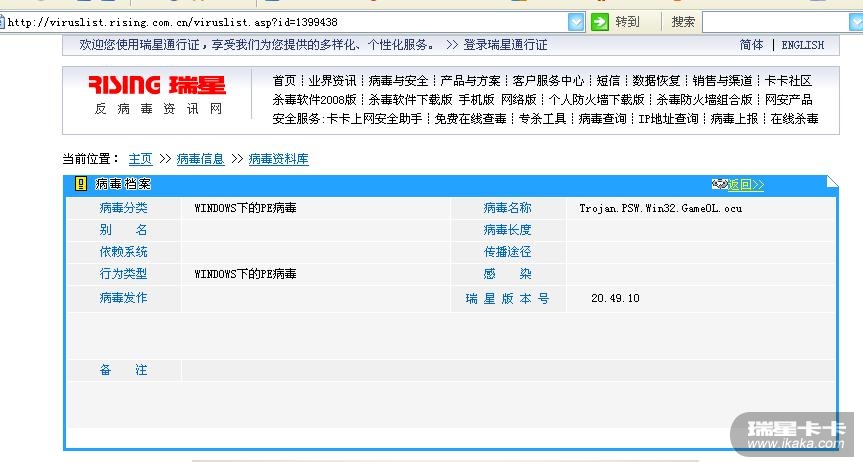
Task: Open the 数据恢复 menu item
Action: pyautogui.click(x=656, y=81)
